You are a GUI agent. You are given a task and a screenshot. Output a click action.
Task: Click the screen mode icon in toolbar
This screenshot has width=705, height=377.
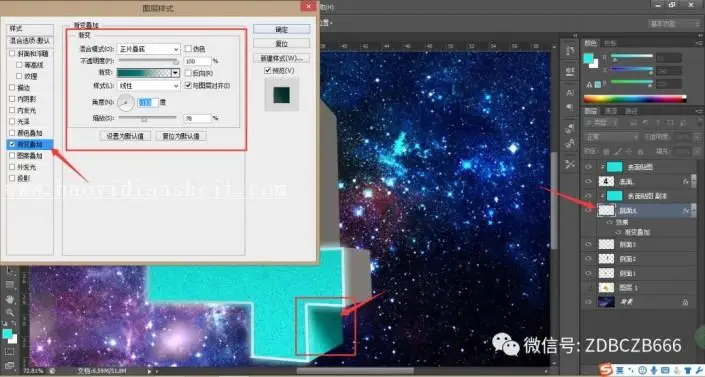pyautogui.click(x=9, y=365)
